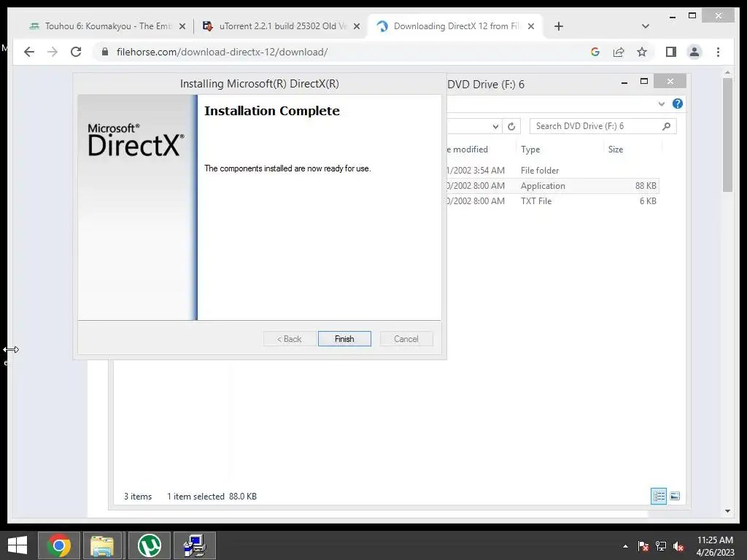Screen dimensions: 747x560
Task: Go back in Chrome
Action: pyautogui.click(x=29, y=52)
